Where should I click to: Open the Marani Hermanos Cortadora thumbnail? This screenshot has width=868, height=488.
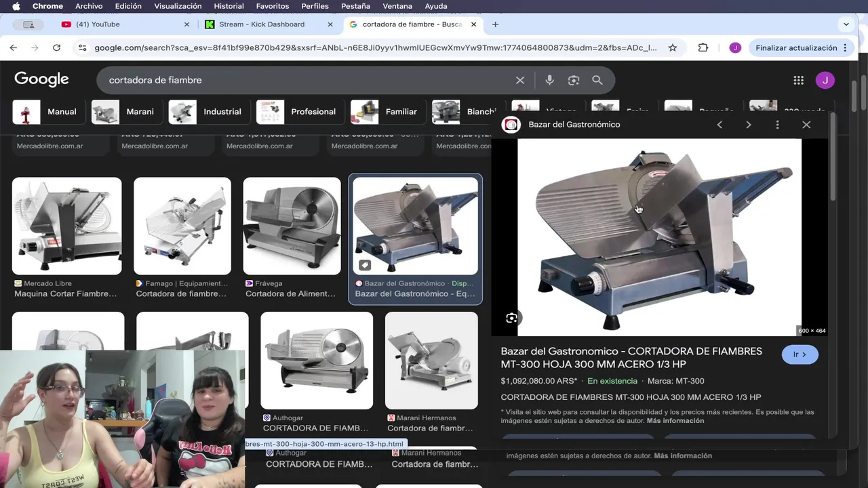(x=431, y=360)
